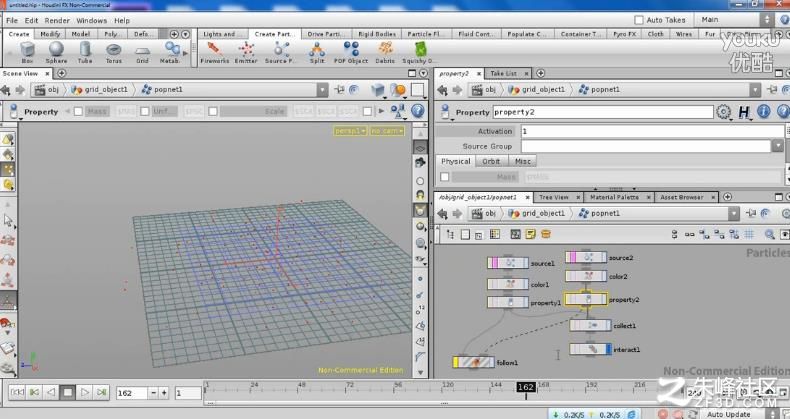Image resolution: width=790 pixels, height=419 pixels.
Task: Switch to the Take List tab
Action: 503,74
